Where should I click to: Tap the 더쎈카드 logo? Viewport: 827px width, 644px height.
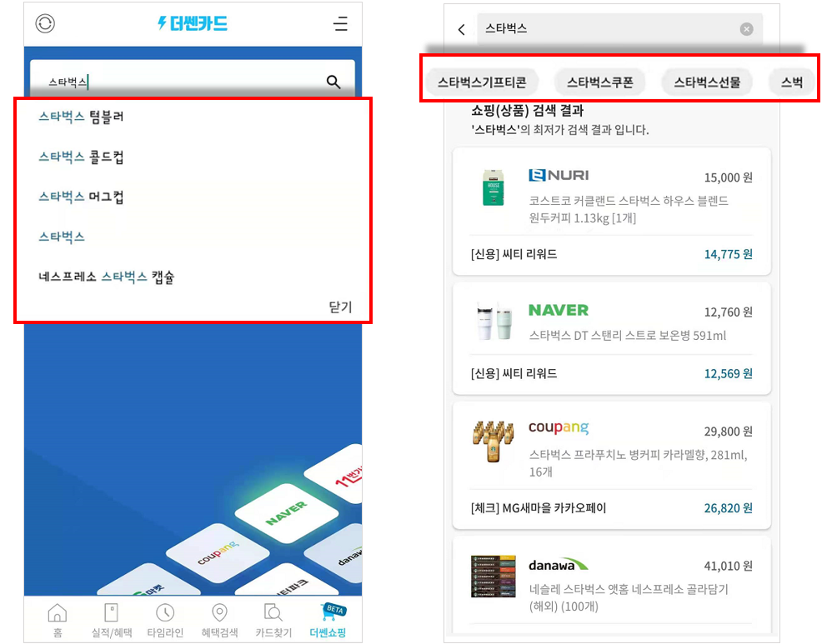click(193, 23)
